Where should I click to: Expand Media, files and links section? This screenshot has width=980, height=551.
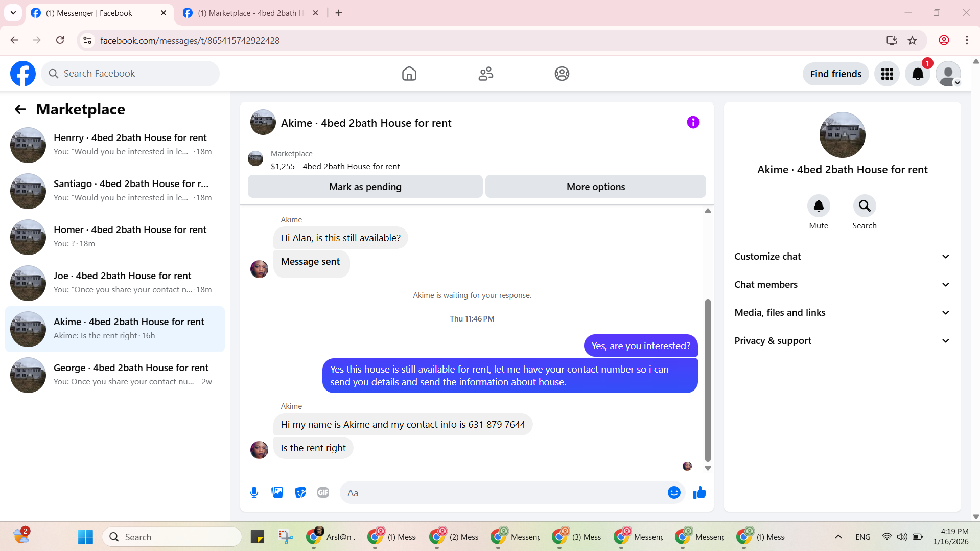coord(842,313)
